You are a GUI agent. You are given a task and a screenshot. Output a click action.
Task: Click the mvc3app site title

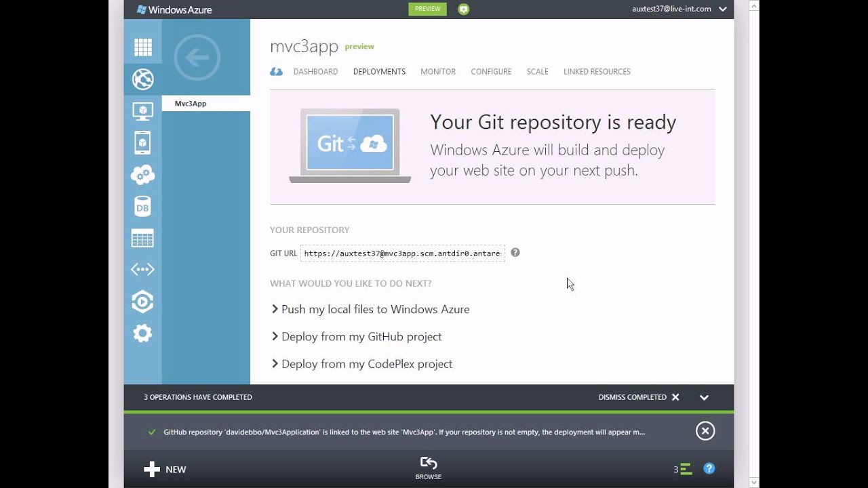[304, 46]
